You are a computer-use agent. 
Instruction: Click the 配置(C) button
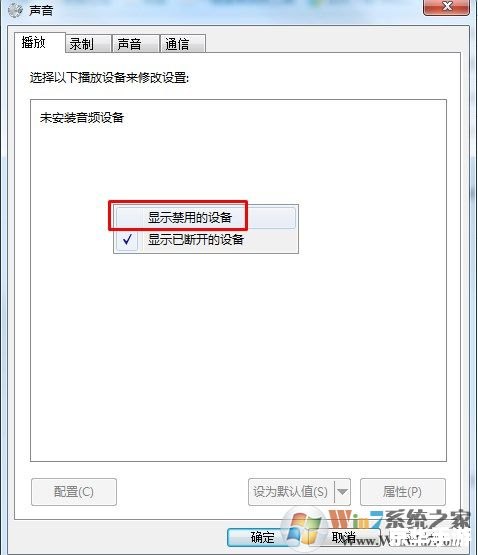(x=74, y=492)
